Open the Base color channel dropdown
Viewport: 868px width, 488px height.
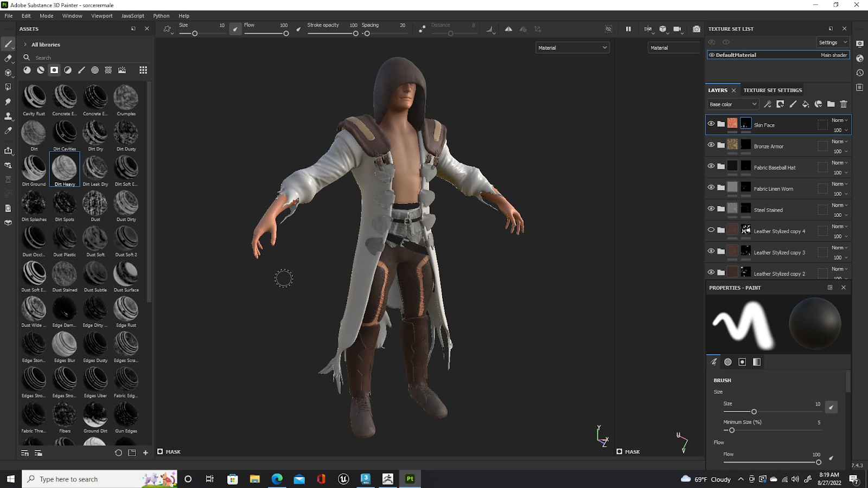click(x=732, y=104)
